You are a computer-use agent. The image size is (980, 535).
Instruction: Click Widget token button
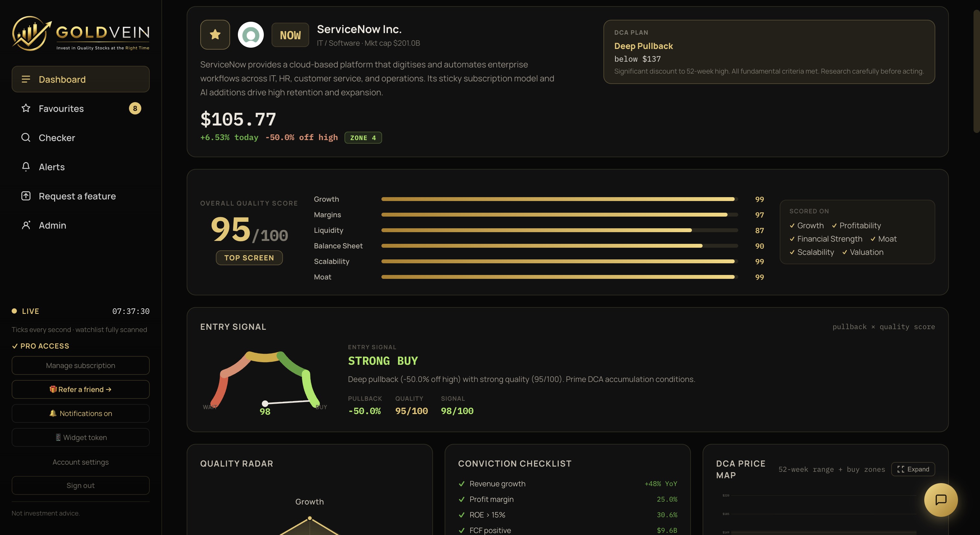[81, 437]
